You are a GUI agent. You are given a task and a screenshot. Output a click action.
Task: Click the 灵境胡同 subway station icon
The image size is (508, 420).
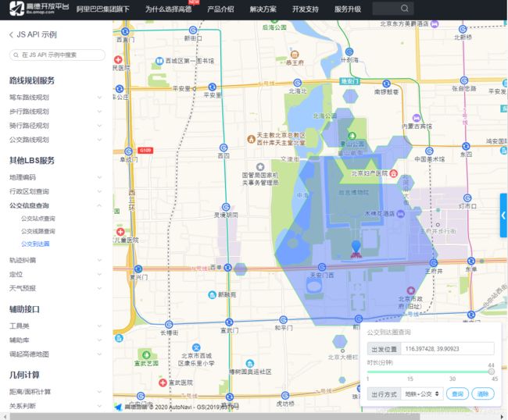click(226, 207)
